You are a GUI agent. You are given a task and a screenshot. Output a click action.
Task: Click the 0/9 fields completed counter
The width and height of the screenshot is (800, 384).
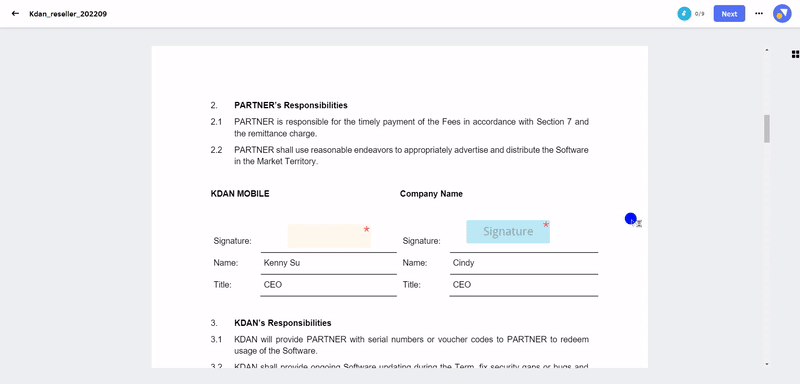(699, 14)
